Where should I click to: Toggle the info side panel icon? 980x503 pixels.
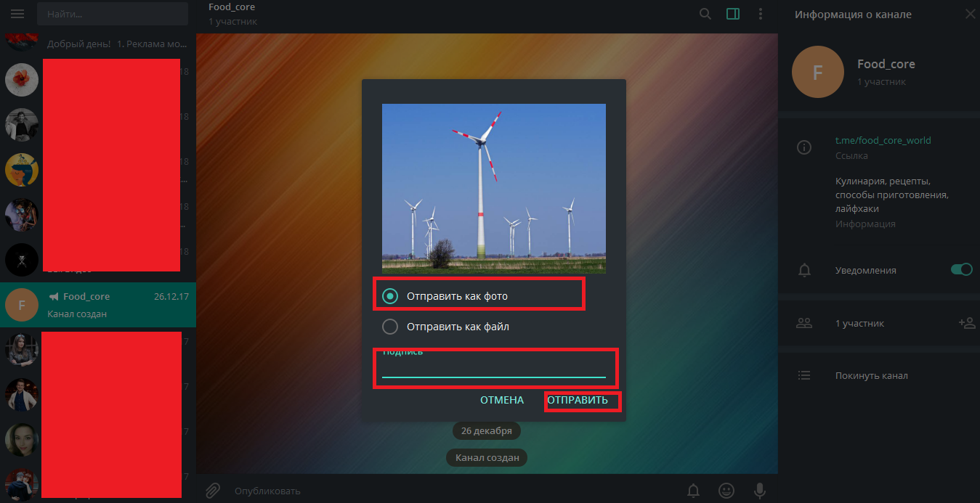click(x=733, y=14)
